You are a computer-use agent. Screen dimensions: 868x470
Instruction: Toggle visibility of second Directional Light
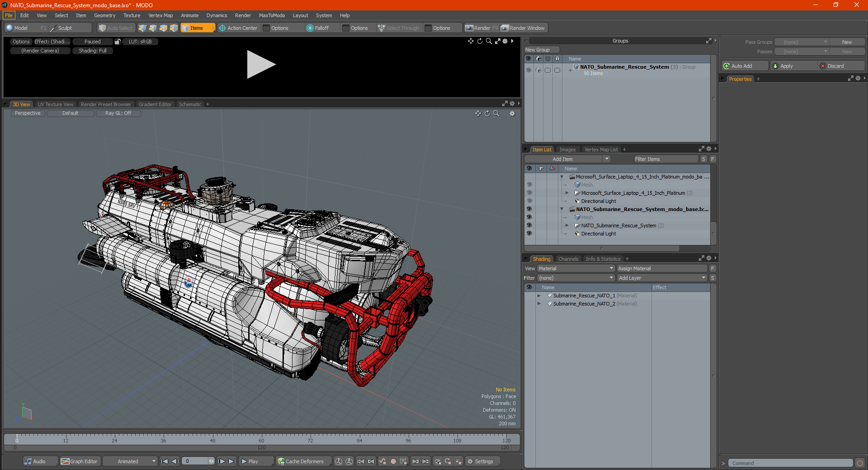tap(529, 234)
